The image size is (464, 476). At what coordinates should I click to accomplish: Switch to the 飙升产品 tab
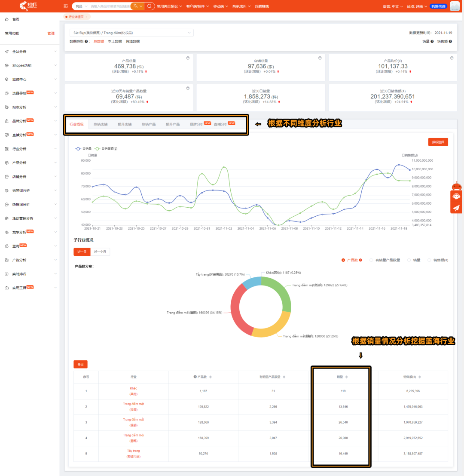[x=173, y=124]
